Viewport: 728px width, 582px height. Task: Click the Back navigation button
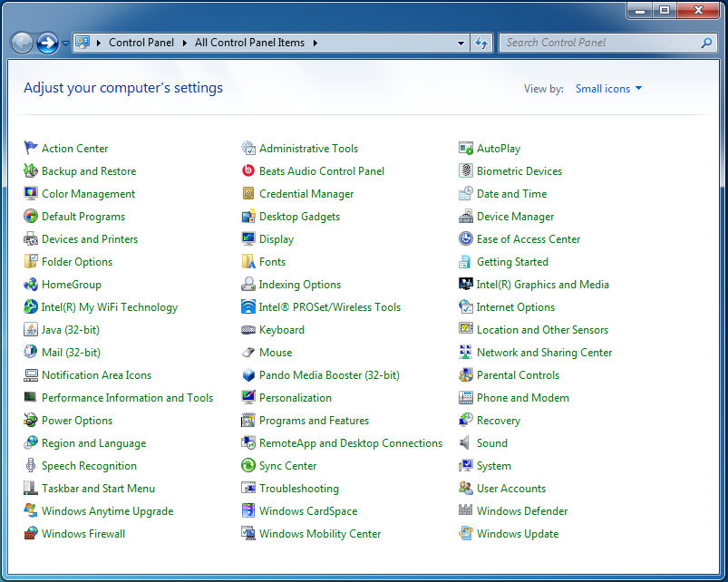coord(22,44)
